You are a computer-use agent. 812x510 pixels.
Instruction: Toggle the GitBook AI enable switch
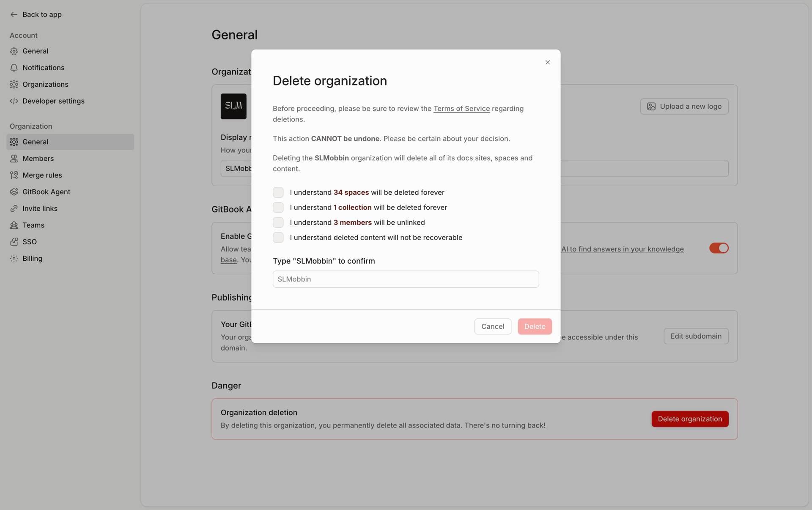coord(719,248)
